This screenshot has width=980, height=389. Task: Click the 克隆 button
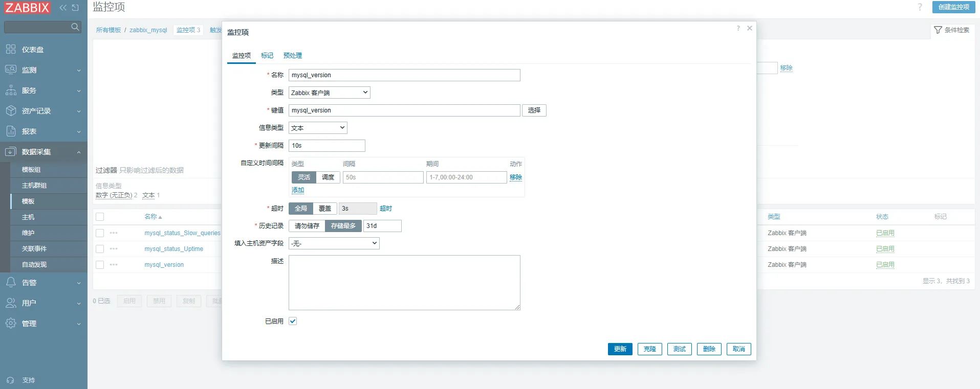(650, 349)
